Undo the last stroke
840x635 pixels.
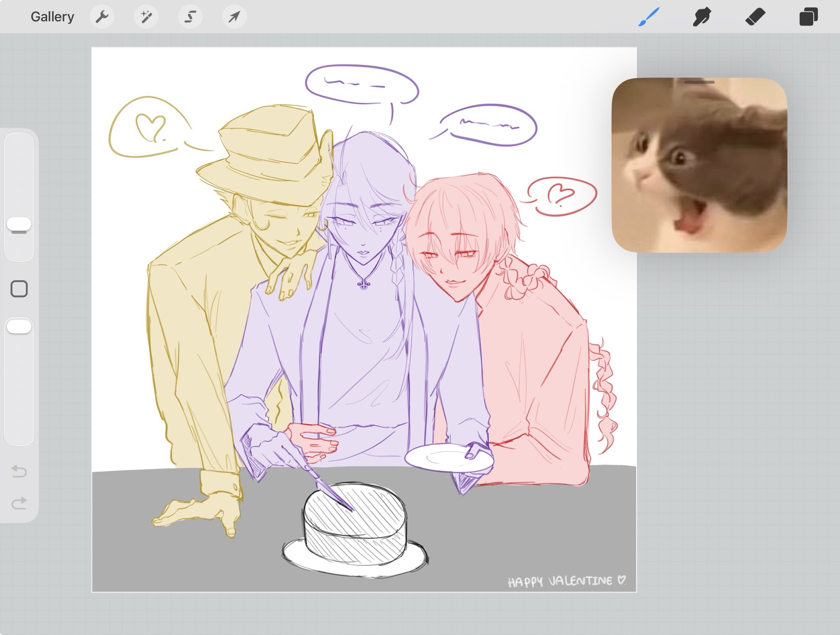tap(19, 471)
